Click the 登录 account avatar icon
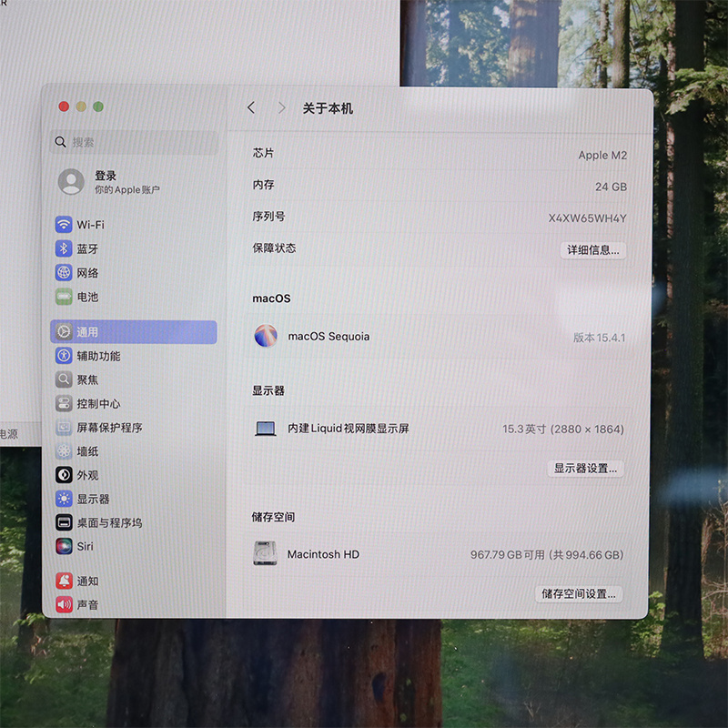Viewport: 728px width, 728px height. 71,181
